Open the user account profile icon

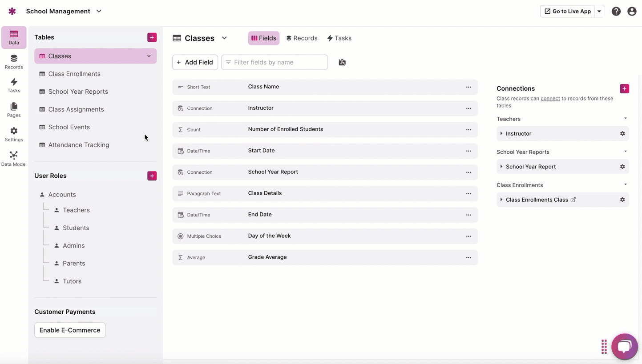pos(631,12)
